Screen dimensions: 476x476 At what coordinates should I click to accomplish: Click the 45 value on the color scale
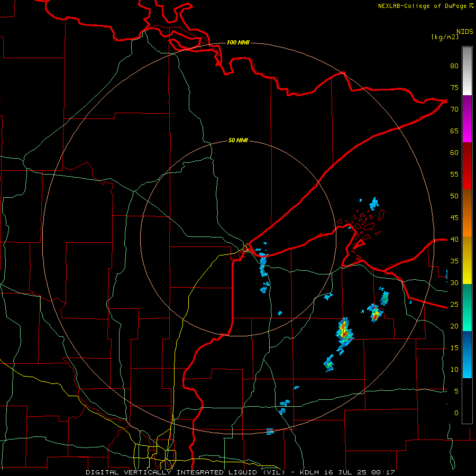pos(454,218)
